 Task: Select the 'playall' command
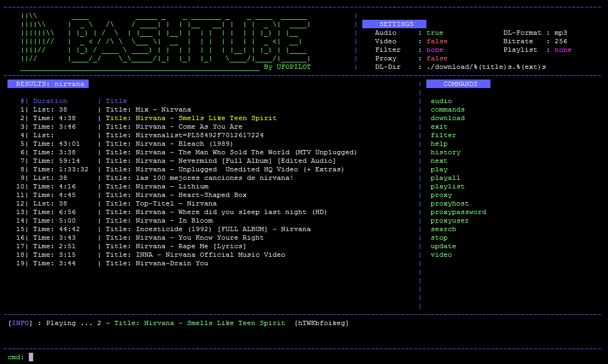click(x=445, y=178)
